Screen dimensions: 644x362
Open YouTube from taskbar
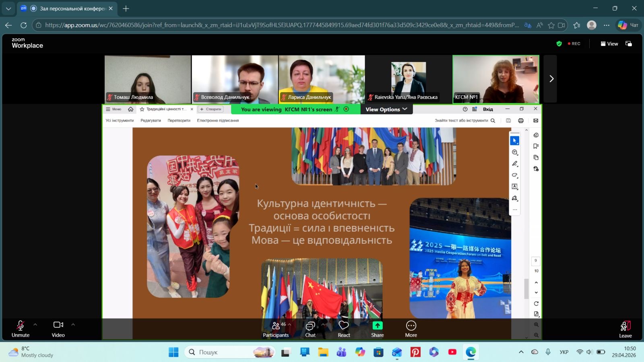tap(452, 352)
